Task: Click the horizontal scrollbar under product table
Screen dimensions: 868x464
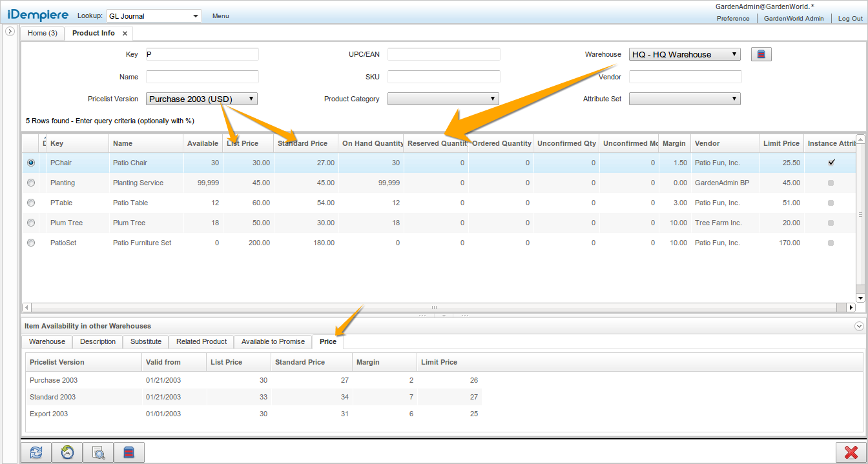Action: click(434, 308)
